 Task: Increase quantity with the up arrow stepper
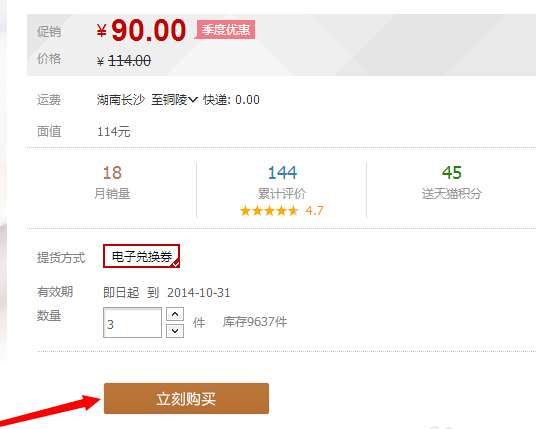pyautogui.click(x=175, y=314)
